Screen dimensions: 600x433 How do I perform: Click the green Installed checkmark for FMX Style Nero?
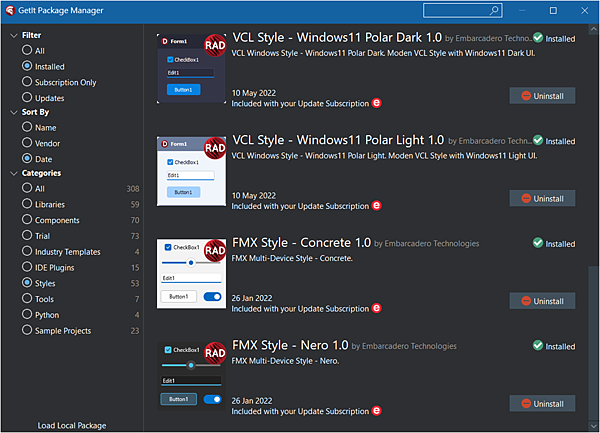(538, 345)
